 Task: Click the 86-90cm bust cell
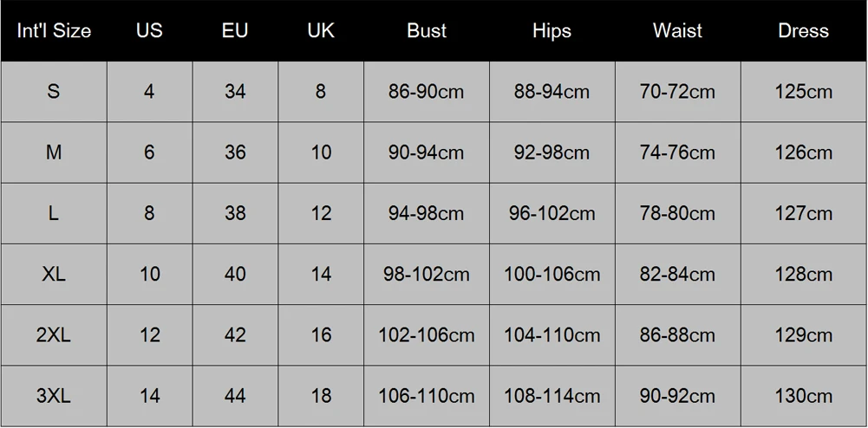tap(427, 92)
